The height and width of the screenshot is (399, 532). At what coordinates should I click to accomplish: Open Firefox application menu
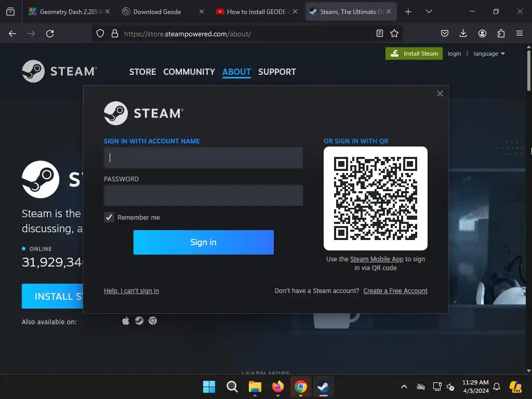pyautogui.click(x=520, y=33)
